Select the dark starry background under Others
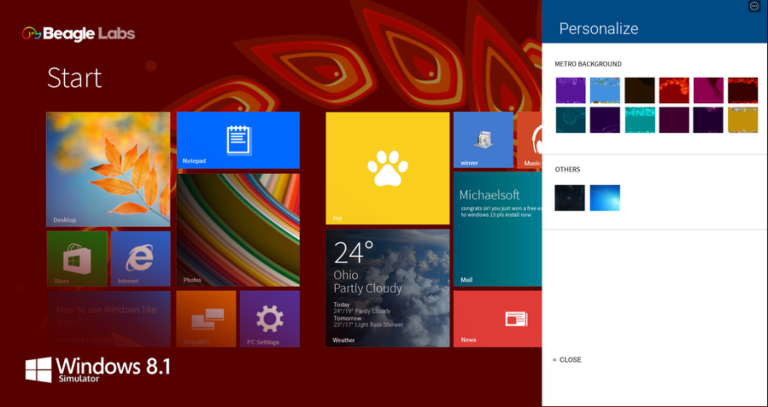Image resolution: width=768 pixels, height=407 pixels. tap(570, 198)
